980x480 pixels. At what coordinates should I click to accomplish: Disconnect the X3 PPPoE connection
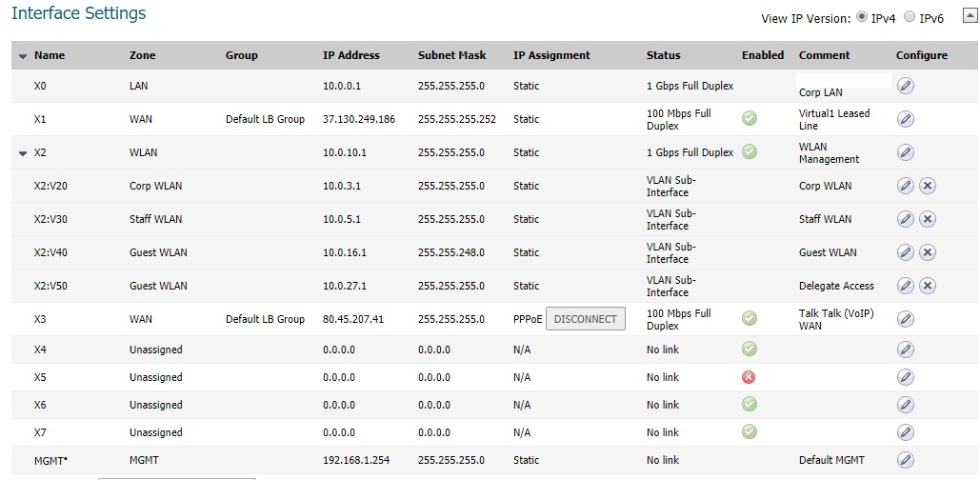point(585,319)
